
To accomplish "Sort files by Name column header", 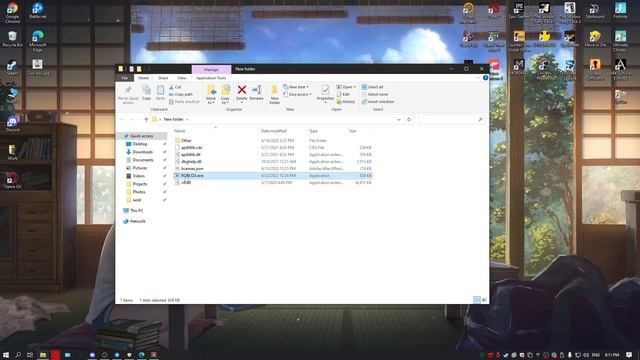I will tap(180, 131).
